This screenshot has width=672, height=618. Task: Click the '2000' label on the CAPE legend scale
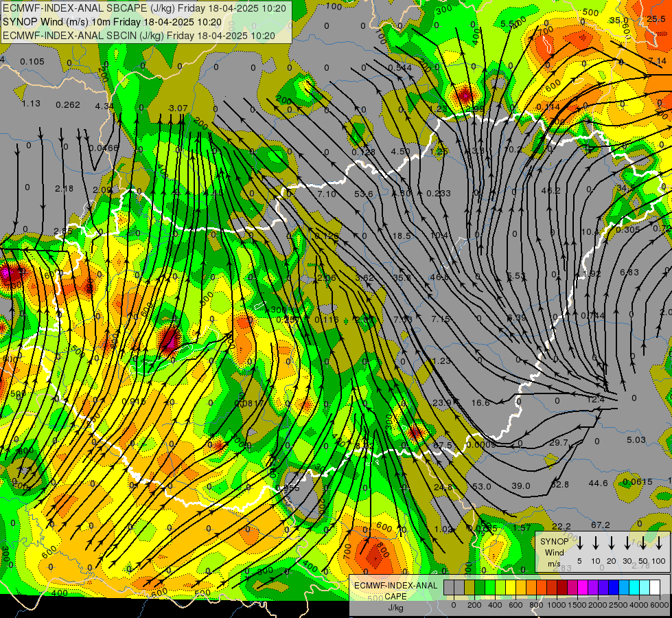click(597, 605)
